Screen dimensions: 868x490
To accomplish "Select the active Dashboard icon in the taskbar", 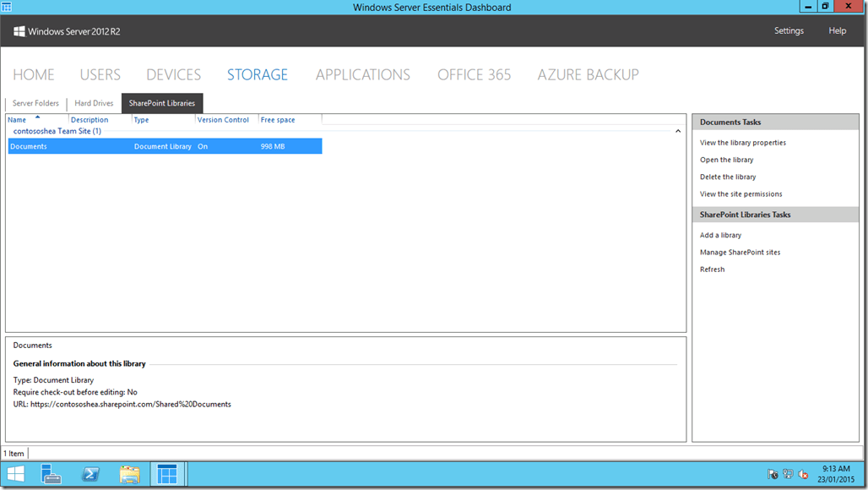I will click(x=168, y=474).
